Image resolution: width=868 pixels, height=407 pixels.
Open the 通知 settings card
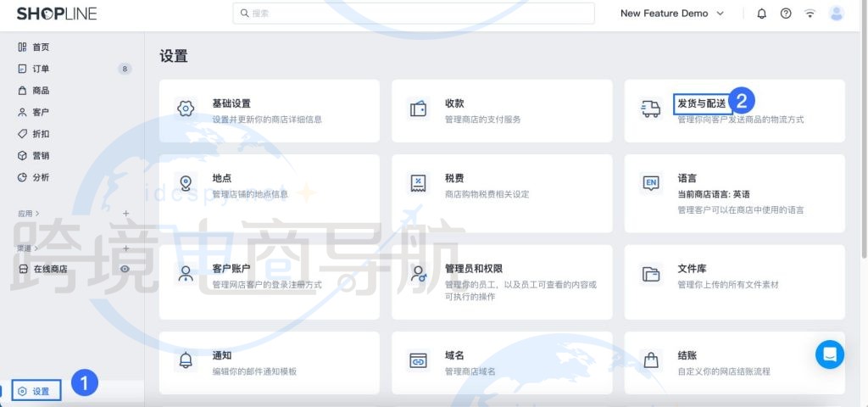point(269,363)
